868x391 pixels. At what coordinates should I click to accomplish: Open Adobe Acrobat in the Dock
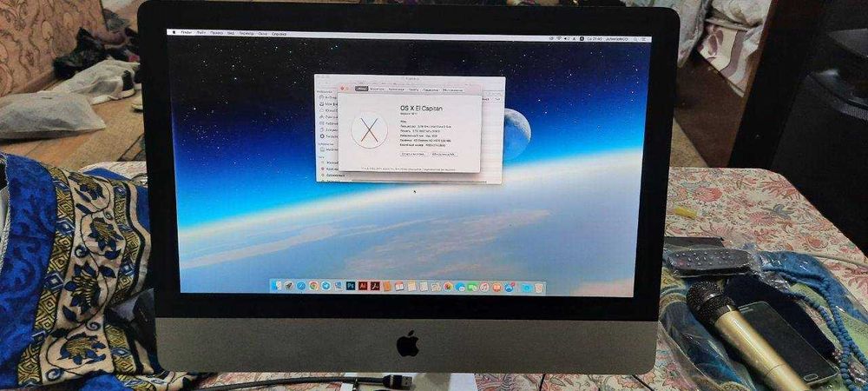tap(375, 286)
